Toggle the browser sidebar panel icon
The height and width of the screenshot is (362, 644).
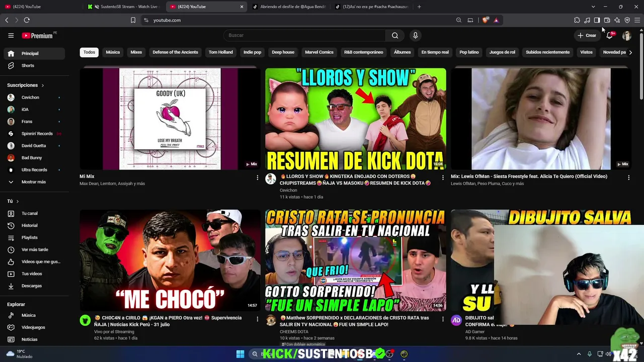click(597, 20)
